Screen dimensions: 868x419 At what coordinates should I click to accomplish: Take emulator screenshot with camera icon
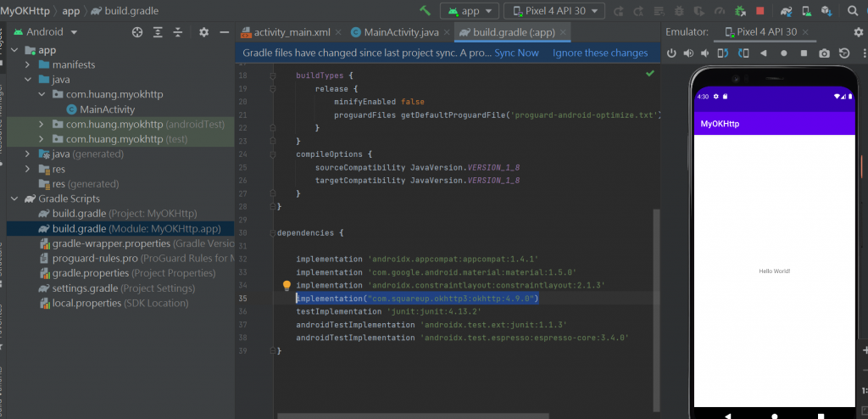[824, 53]
